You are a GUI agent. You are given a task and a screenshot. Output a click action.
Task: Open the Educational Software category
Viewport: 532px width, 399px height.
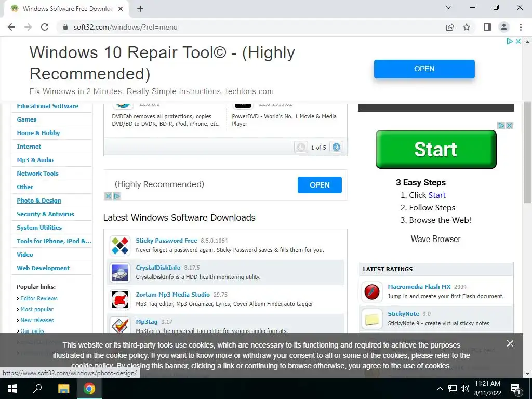pos(47,106)
